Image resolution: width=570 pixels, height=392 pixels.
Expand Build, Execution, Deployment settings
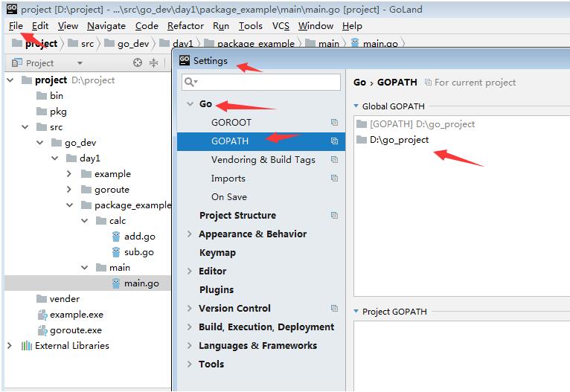190,327
